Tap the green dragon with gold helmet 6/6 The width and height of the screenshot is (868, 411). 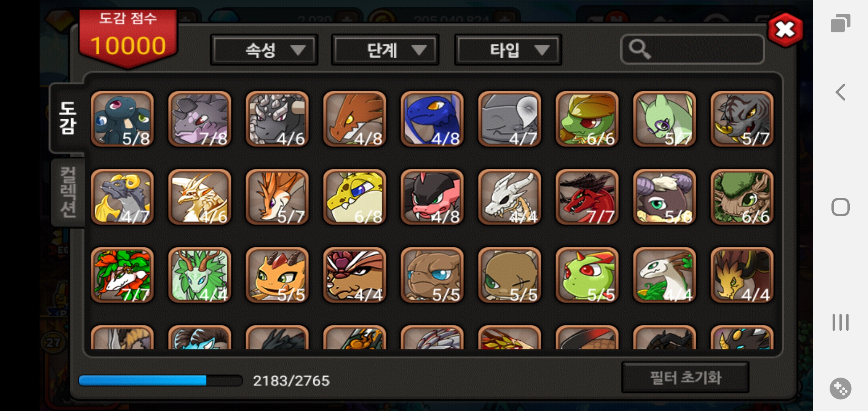point(587,119)
